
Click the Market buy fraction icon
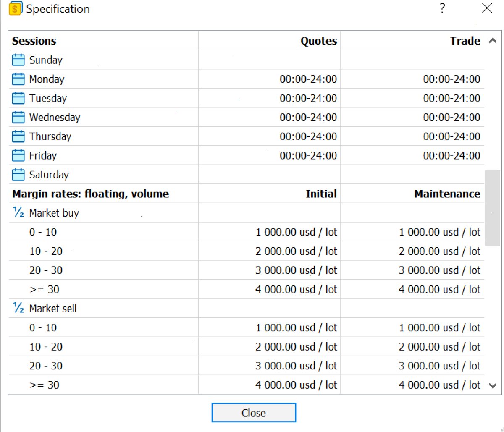point(18,212)
